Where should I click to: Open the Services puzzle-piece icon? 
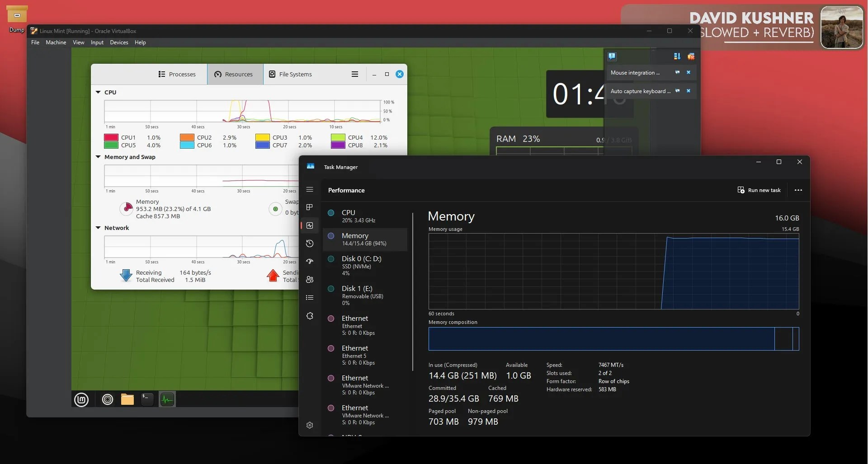click(x=310, y=316)
